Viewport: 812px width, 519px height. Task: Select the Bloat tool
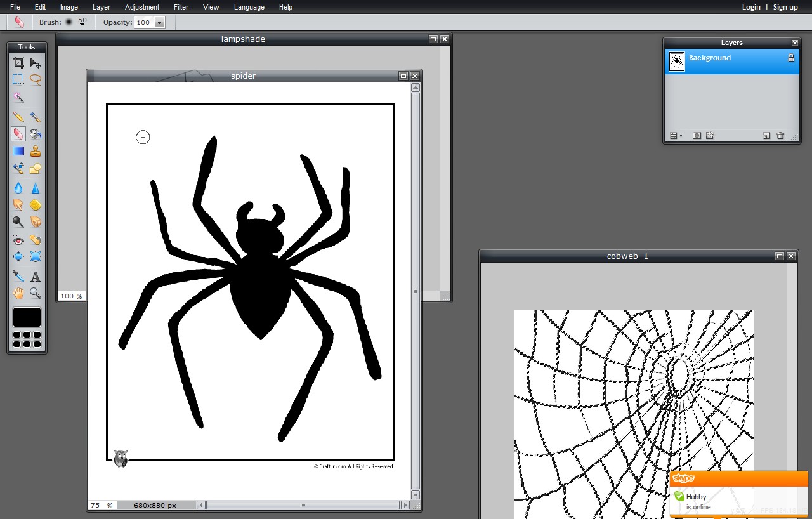point(18,257)
